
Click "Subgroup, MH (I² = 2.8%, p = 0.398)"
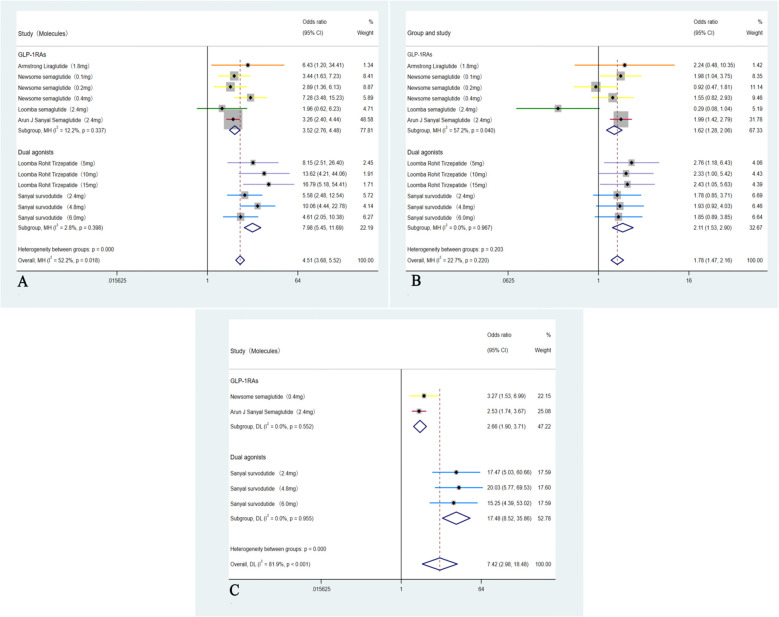pos(61,228)
